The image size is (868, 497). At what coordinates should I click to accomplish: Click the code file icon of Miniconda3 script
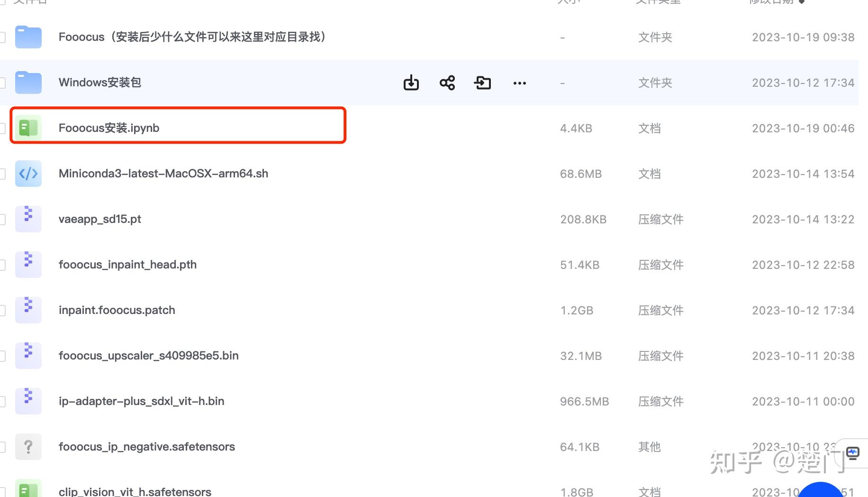[x=28, y=174]
